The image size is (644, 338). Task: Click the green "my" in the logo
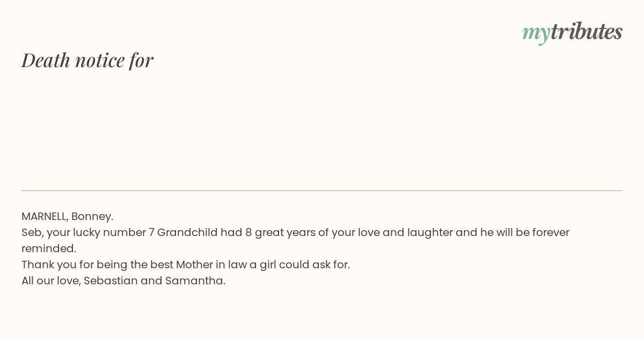pos(536,33)
